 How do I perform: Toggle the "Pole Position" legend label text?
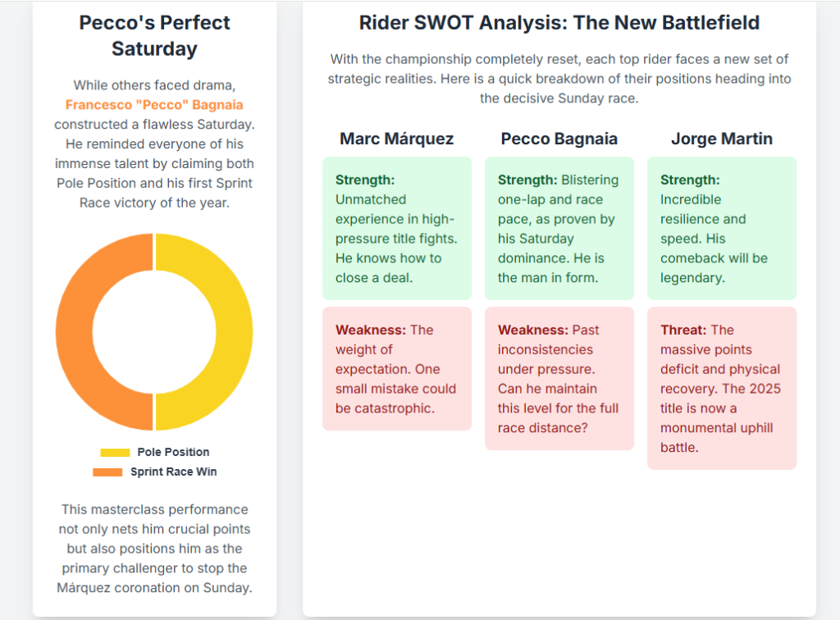(173, 452)
